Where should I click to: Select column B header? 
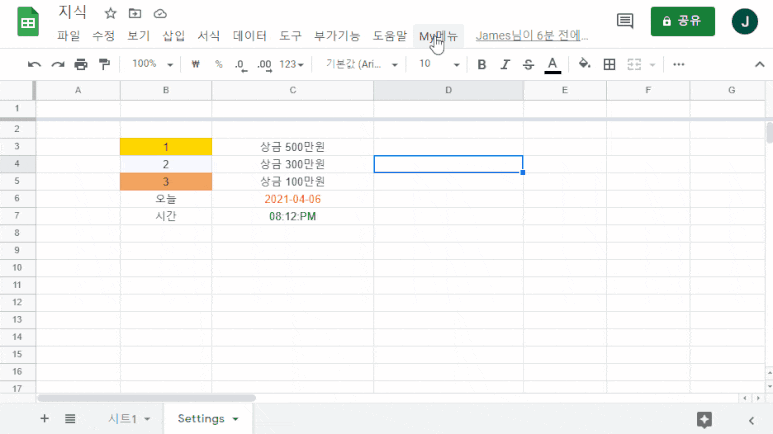pos(166,90)
